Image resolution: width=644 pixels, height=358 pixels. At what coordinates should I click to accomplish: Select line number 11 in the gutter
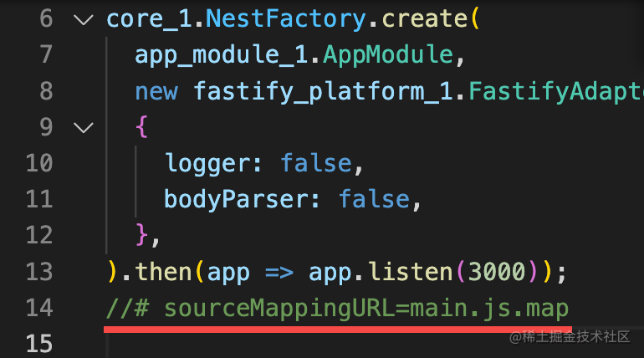39,199
